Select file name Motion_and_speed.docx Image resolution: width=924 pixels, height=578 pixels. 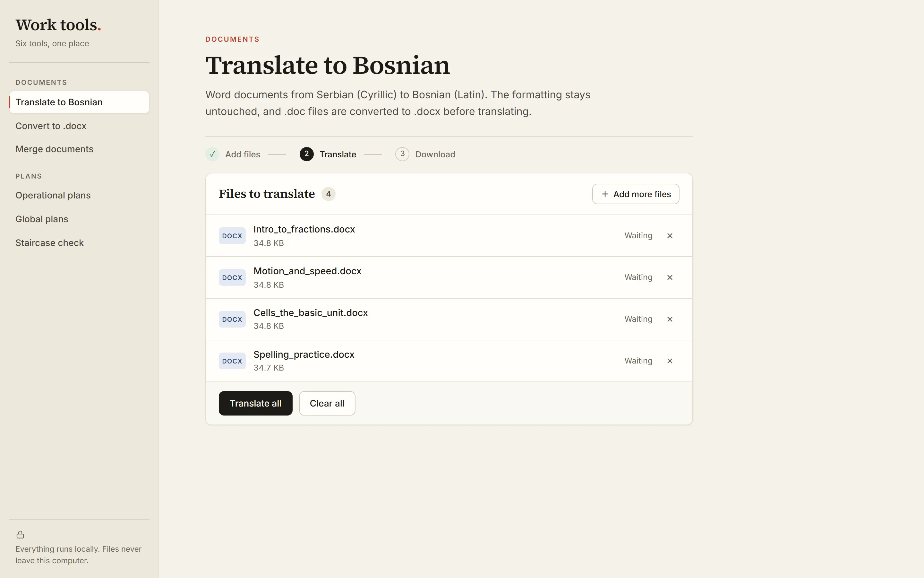pos(307,271)
